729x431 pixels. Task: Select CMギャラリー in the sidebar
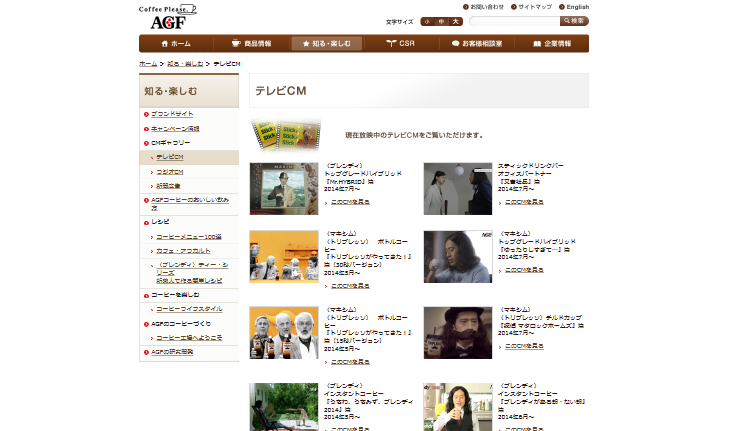tap(171, 143)
